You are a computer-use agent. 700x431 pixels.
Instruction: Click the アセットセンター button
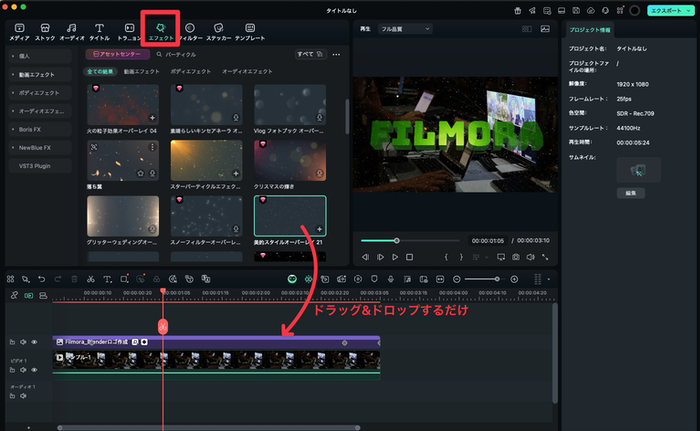click(115, 54)
